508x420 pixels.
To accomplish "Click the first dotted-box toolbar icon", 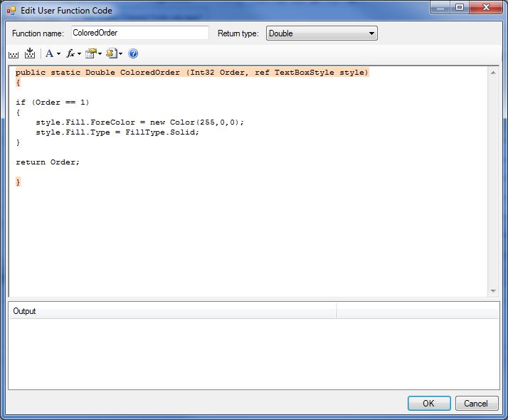I will tap(14, 54).
